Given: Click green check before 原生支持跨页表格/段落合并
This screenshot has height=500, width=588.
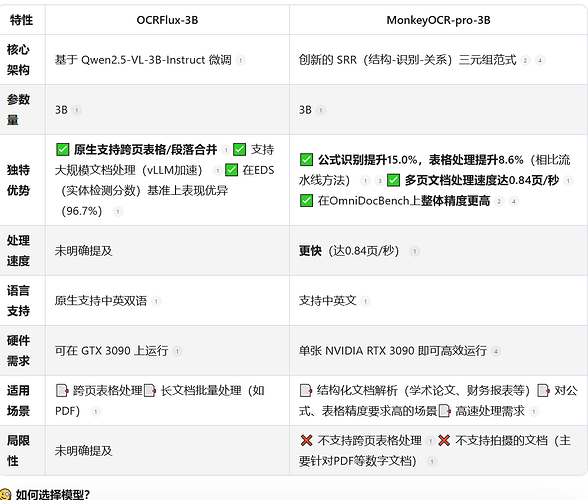Looking at the screenshot, I should [x=63, y=149].
